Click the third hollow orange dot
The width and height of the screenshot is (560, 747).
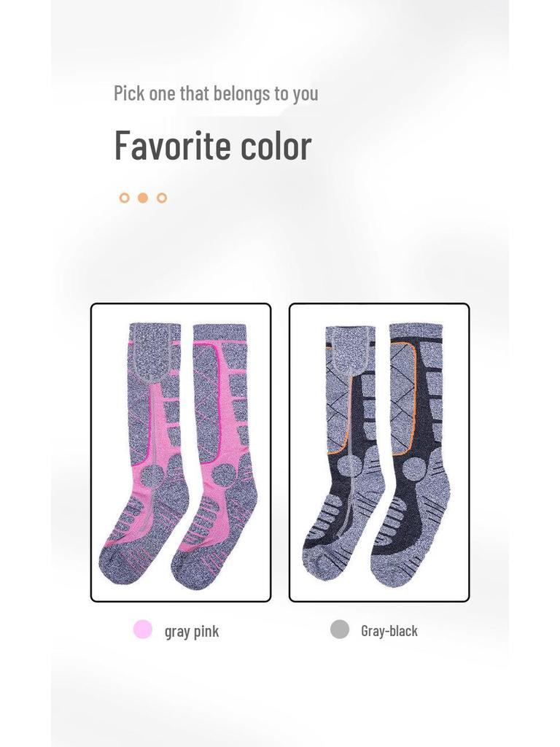click(162, 198)
